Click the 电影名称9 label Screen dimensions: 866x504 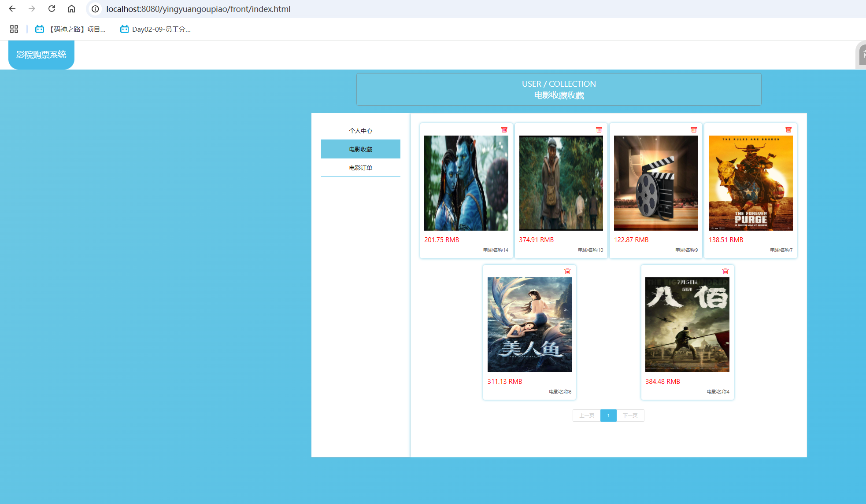point(686,250)
